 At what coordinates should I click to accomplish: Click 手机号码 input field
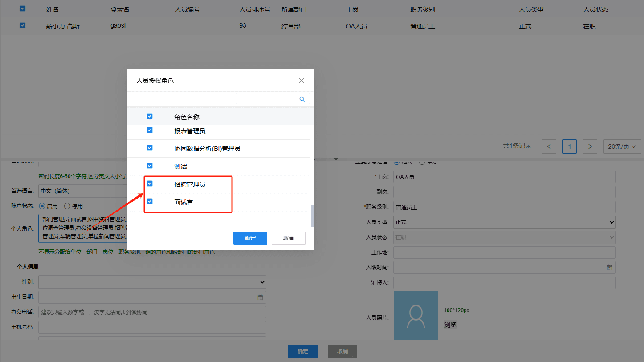click(152, 327)
